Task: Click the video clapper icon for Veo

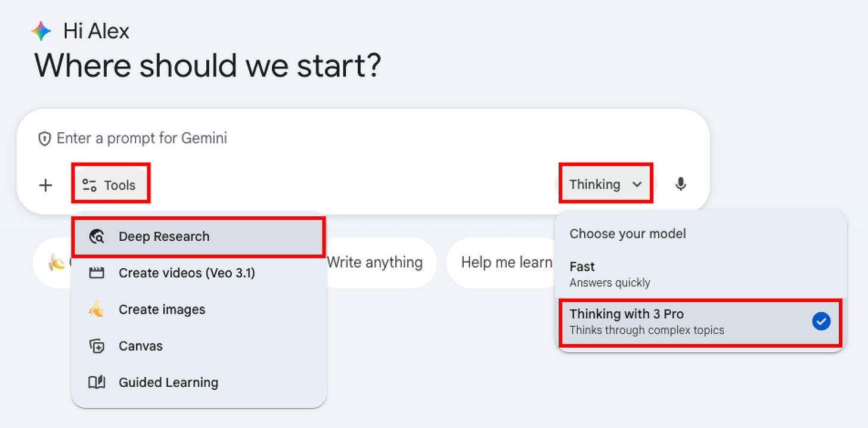Action: coord(97,273)
